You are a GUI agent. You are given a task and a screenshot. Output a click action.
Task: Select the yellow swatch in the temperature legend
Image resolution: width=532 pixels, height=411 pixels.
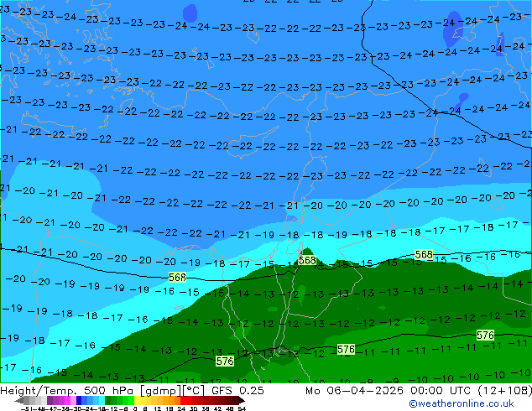tap(137, 400)
